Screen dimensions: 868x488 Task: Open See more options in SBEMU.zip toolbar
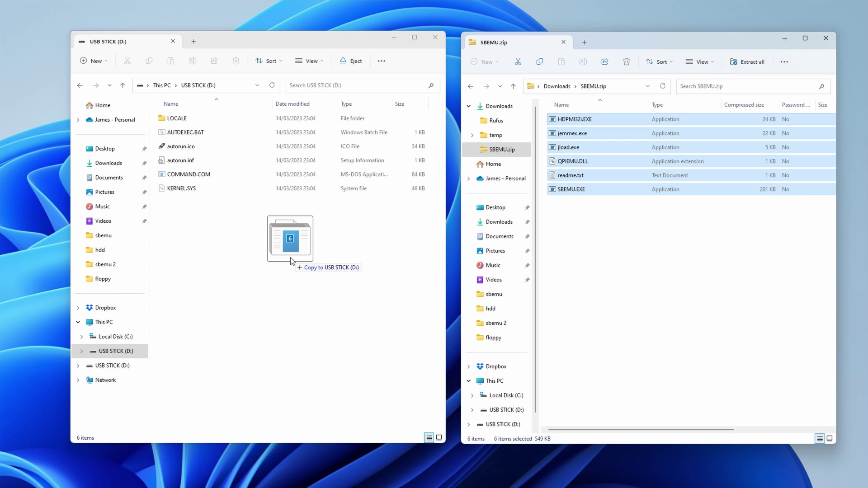tap(784, 62)
